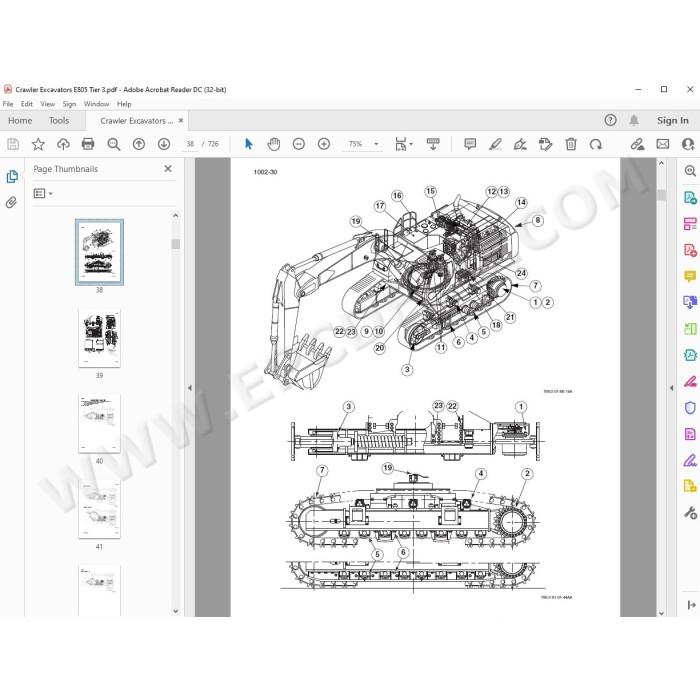Switch to the Tools tab

pos(59,121)
